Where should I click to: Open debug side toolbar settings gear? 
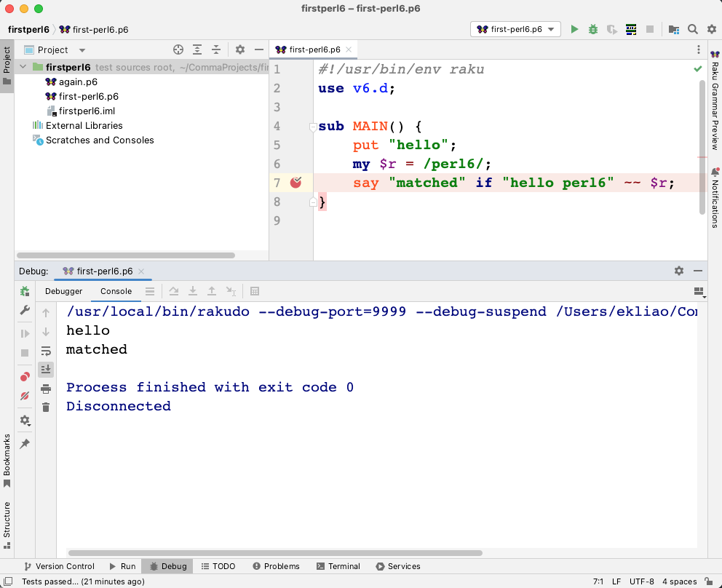coord(25,421)
